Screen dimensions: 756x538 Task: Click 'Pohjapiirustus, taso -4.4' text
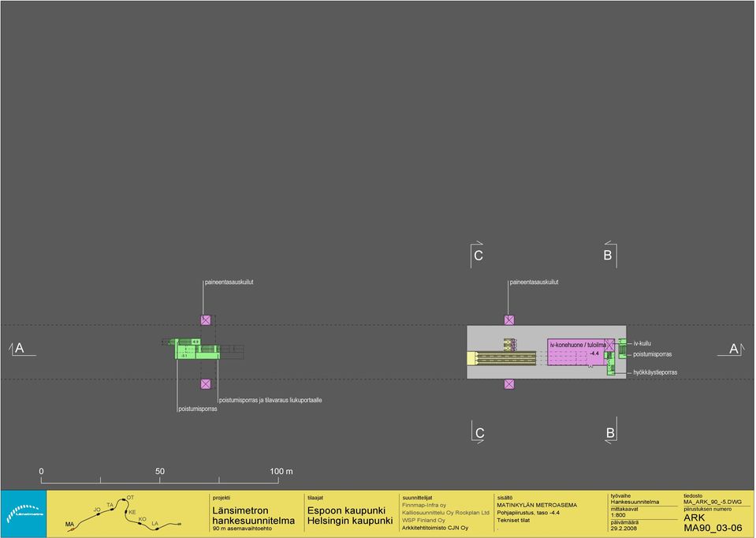(x=528, y=513)
